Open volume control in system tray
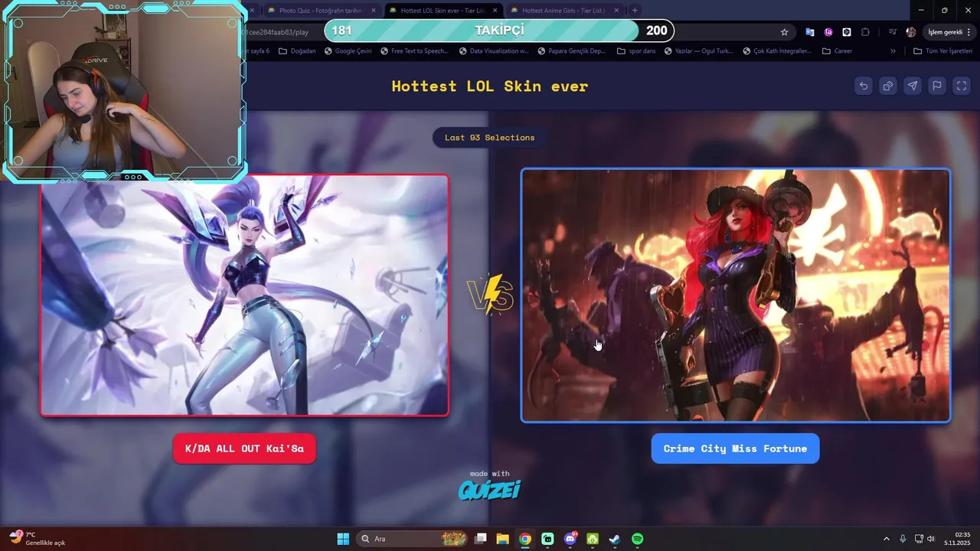980x551 pixels. point(931,539)
